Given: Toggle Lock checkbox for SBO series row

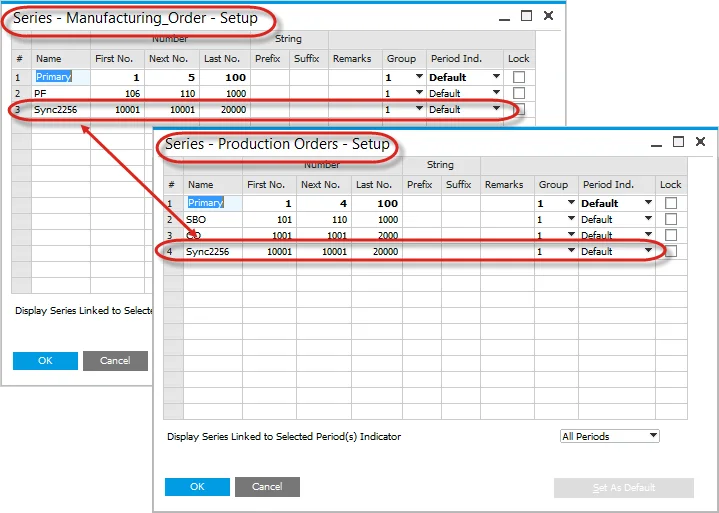Looking at the screenshot, I should point(671,219).
